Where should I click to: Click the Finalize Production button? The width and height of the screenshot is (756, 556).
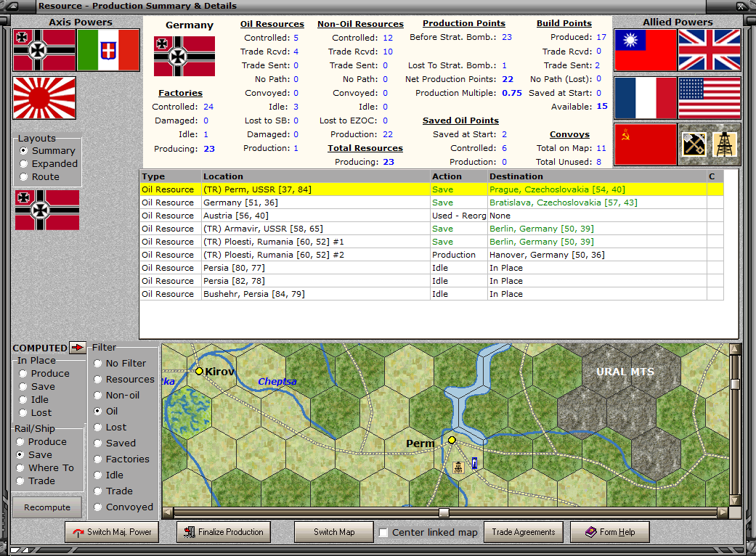click(x=223, y=532)
